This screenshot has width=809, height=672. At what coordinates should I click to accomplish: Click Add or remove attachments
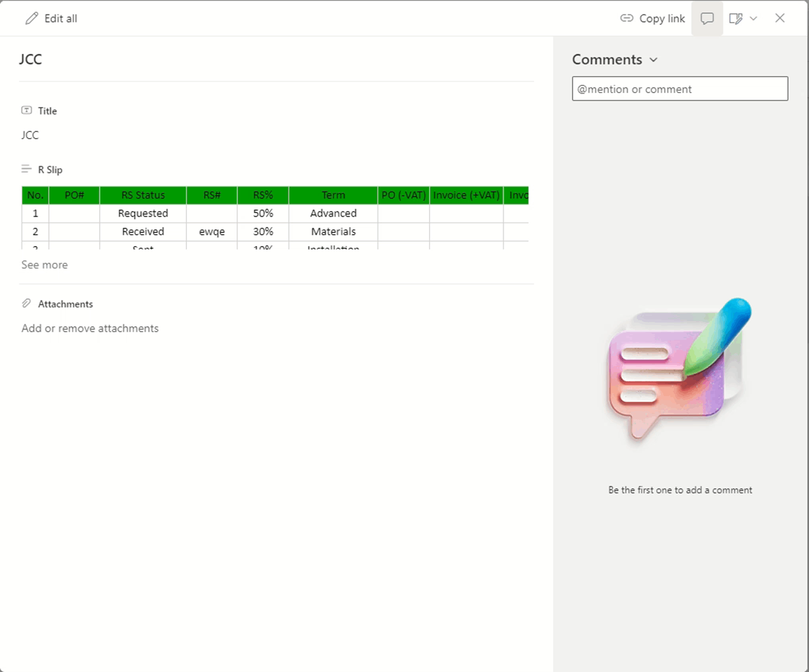pyautogui.click(x=90, y=328)
